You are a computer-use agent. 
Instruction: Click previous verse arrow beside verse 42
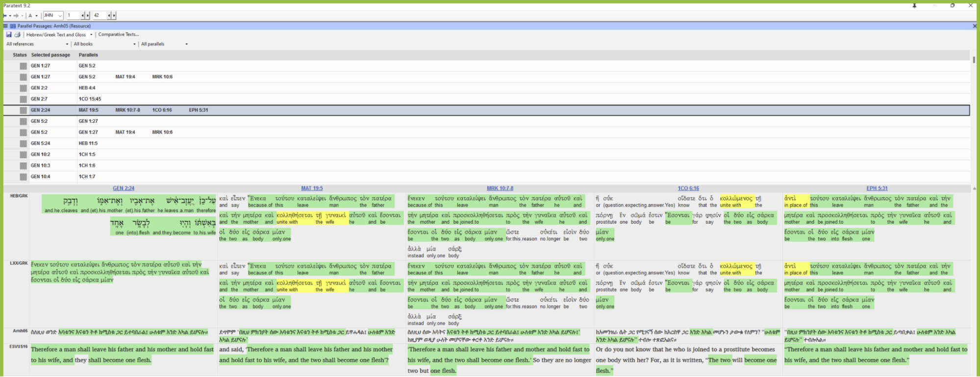109,16
